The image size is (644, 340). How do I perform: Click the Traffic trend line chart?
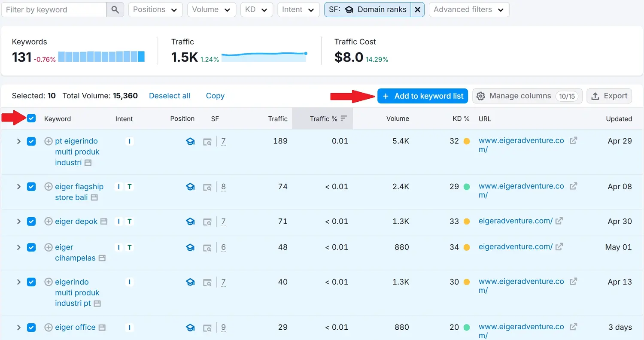(264, 57)
